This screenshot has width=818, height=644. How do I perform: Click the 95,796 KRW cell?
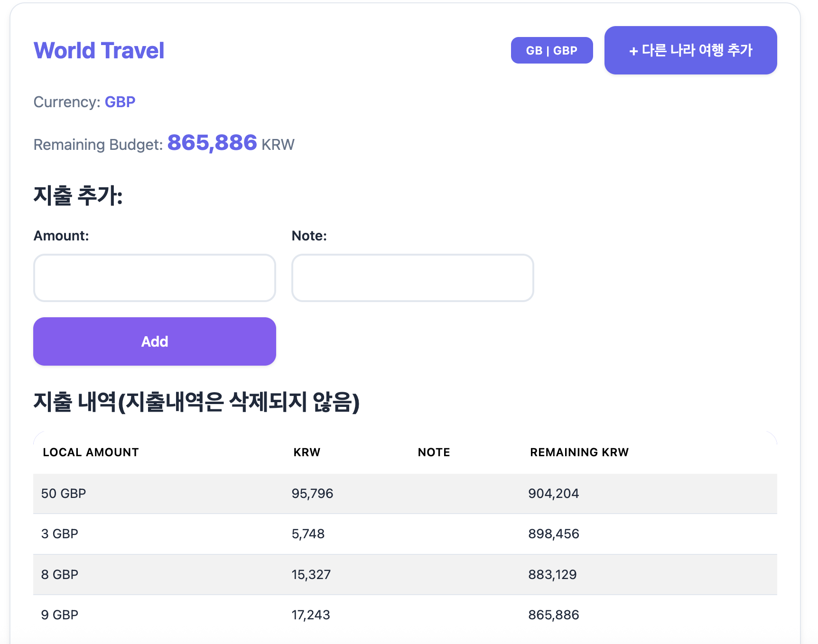(312, 494)
